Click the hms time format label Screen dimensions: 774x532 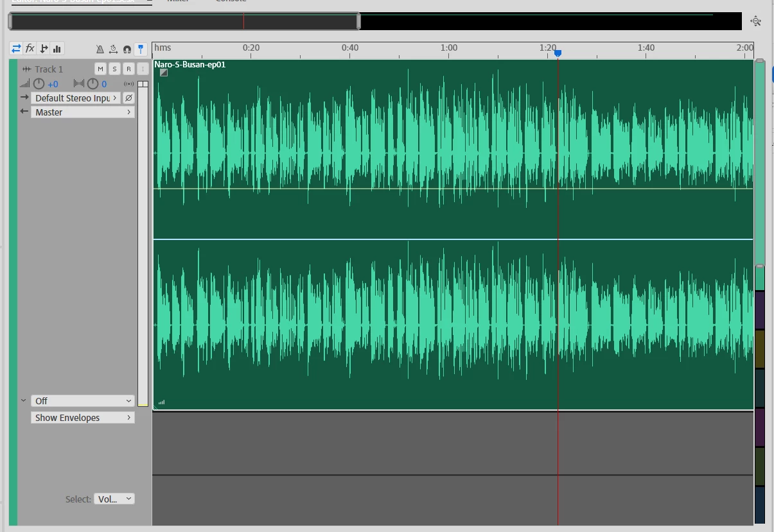click(x=163, y=47)
